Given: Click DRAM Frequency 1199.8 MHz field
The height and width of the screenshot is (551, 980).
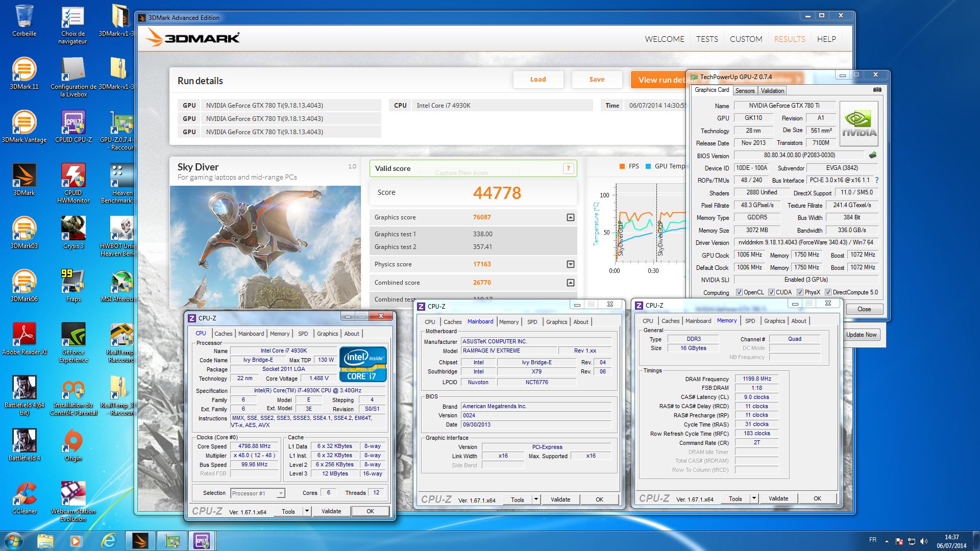Looking at the screenshot, I should click(x=756, y=379).
